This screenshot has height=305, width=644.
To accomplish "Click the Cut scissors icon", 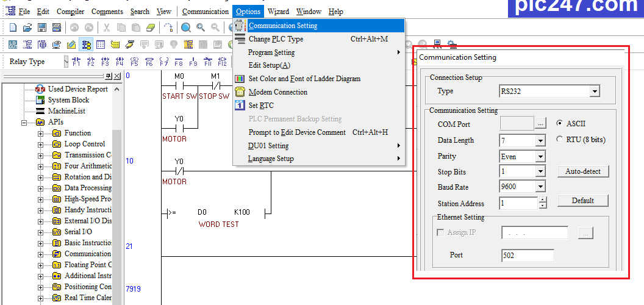I will [107, 27].
